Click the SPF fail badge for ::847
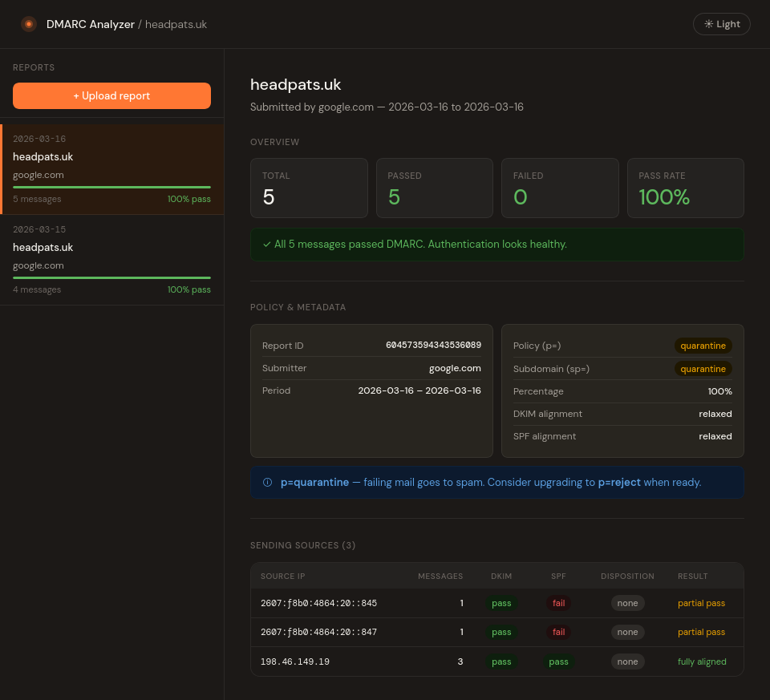The height and width of the screenshot is (700, 770). [x=558, y=632]
